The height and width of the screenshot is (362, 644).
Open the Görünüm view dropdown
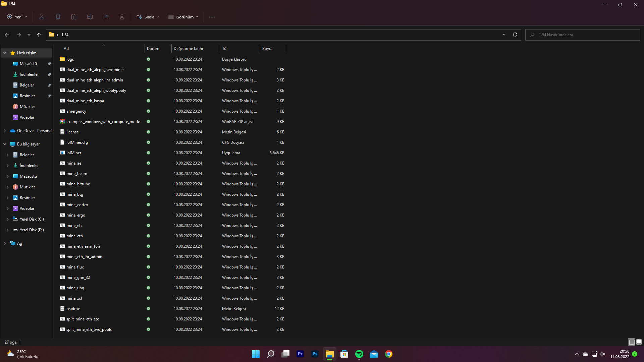[183, 17]
